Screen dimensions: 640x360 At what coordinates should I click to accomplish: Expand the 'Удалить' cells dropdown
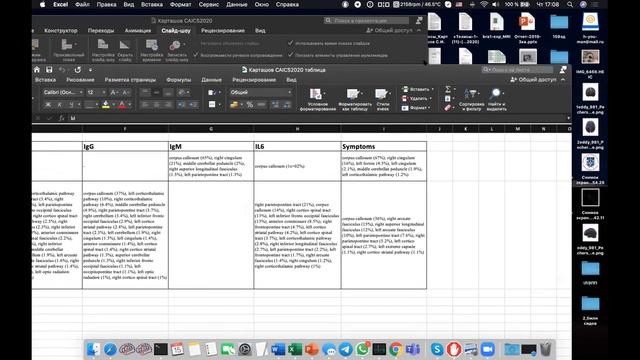(x=431, y=98)
